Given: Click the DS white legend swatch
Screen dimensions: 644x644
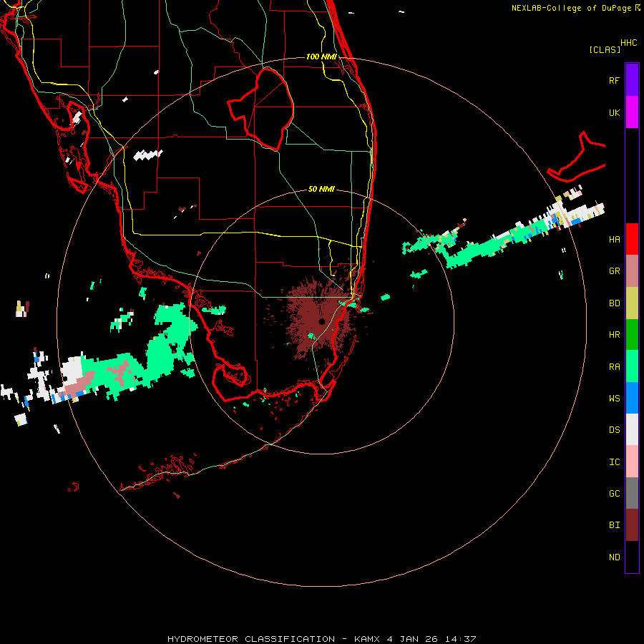Looking at the screenshot, I should point(632,429).
